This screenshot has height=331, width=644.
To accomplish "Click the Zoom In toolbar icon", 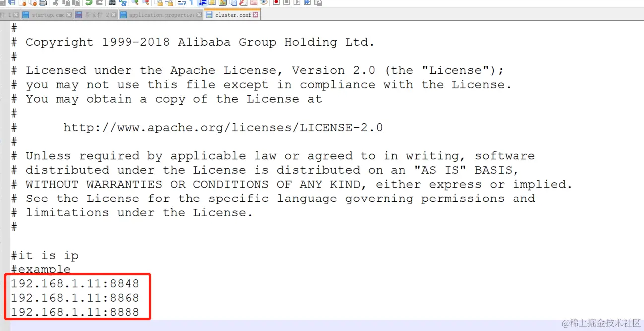I will click(135, 2).
